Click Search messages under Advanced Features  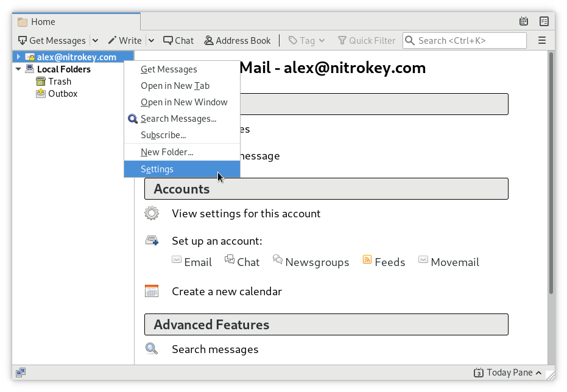[215, 349]
